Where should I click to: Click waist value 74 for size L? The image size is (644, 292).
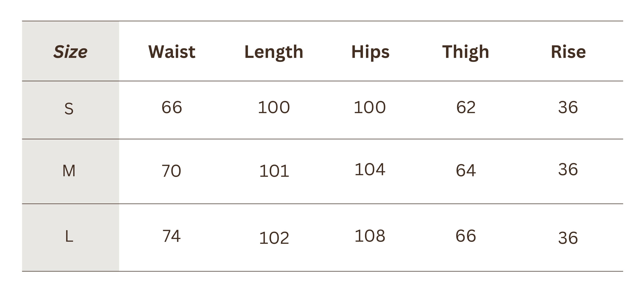(171, 236)
